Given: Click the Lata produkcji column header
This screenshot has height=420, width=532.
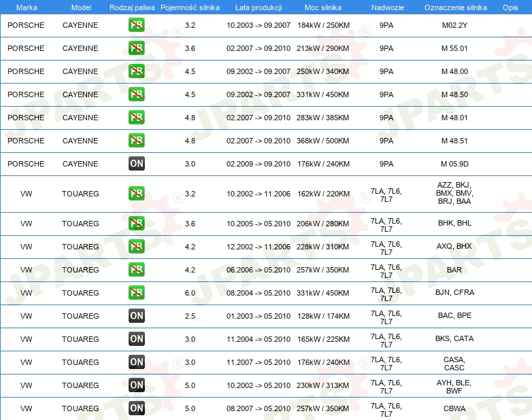Looking at the screenshot, I should pos(259,7).
